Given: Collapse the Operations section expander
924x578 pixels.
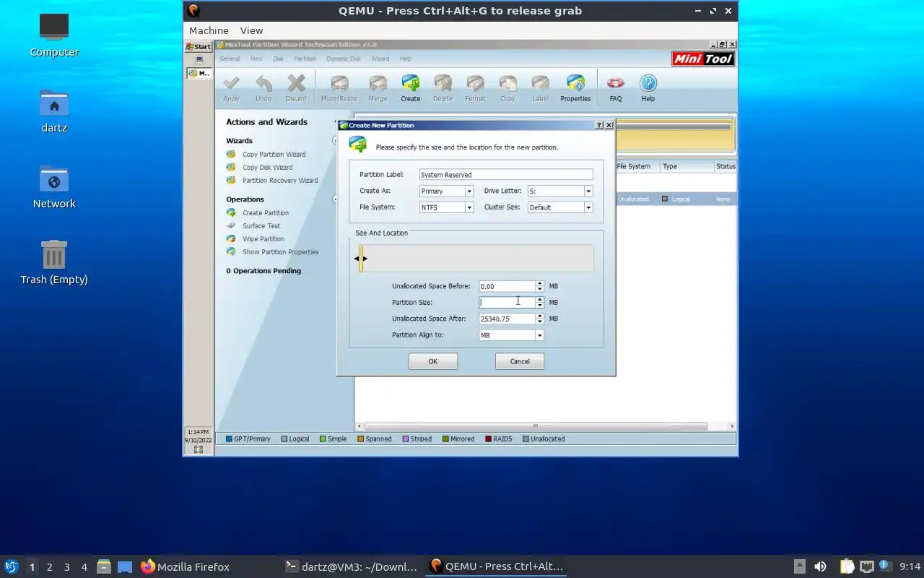Looking at the screenshot, I should pyautogui.click(x=335, y=199).
